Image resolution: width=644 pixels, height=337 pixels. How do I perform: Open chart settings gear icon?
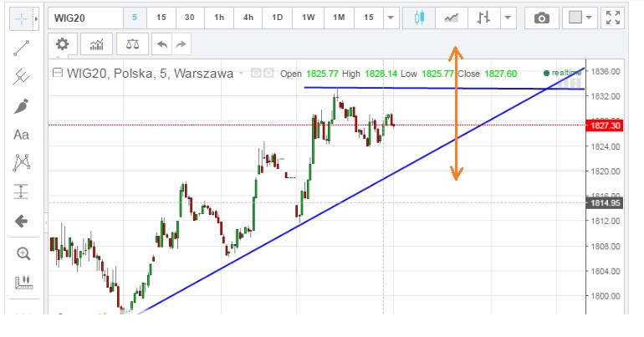tap(63, 44)
